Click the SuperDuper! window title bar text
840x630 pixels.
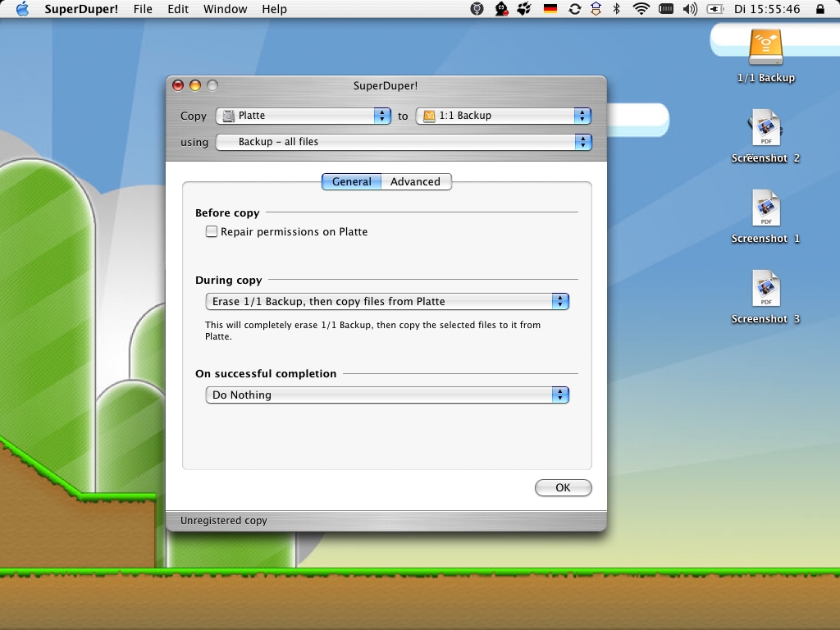pyautogui.click(x=386, y=85)
